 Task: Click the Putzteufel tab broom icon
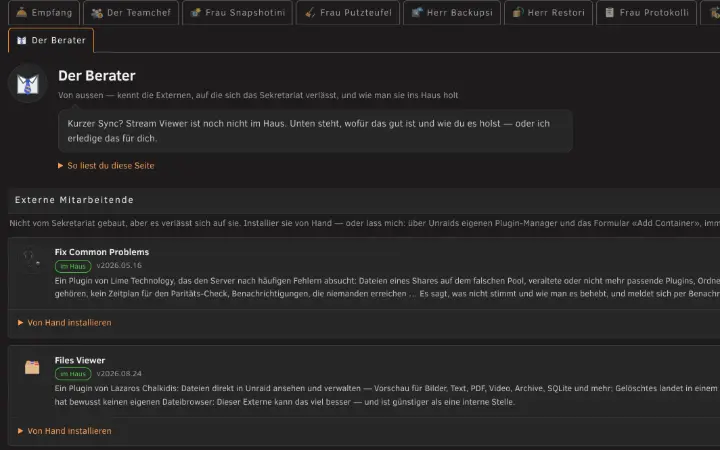(x=310, y=12)
